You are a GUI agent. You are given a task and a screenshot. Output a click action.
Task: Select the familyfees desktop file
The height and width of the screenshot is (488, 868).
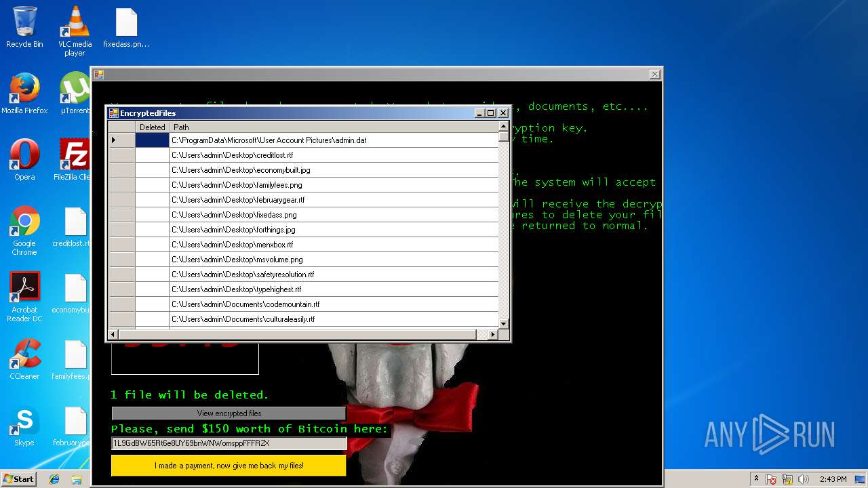[x=72, y=359]
